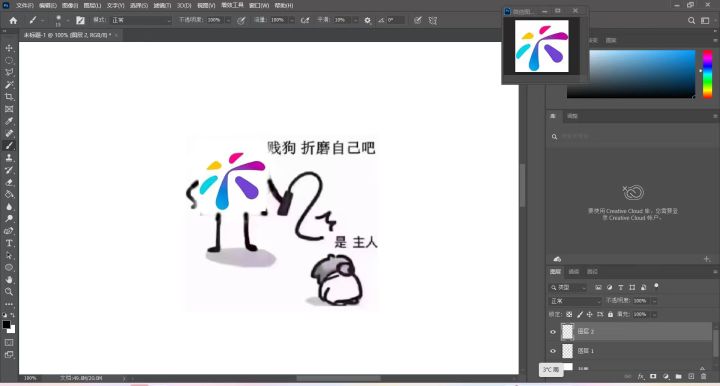This screenshot has width=720, height=386.
Task: Select the Pen tool
Action: tap(9, 231)
